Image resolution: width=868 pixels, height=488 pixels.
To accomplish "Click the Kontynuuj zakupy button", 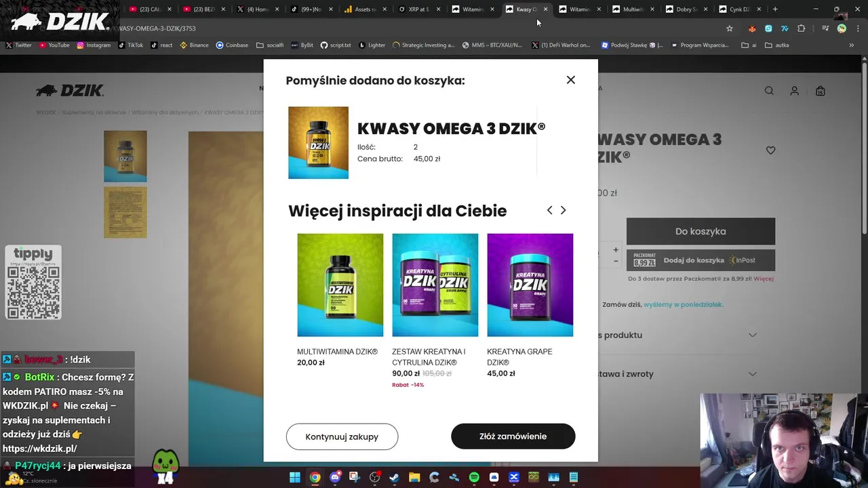I will (x=342, y=436).
